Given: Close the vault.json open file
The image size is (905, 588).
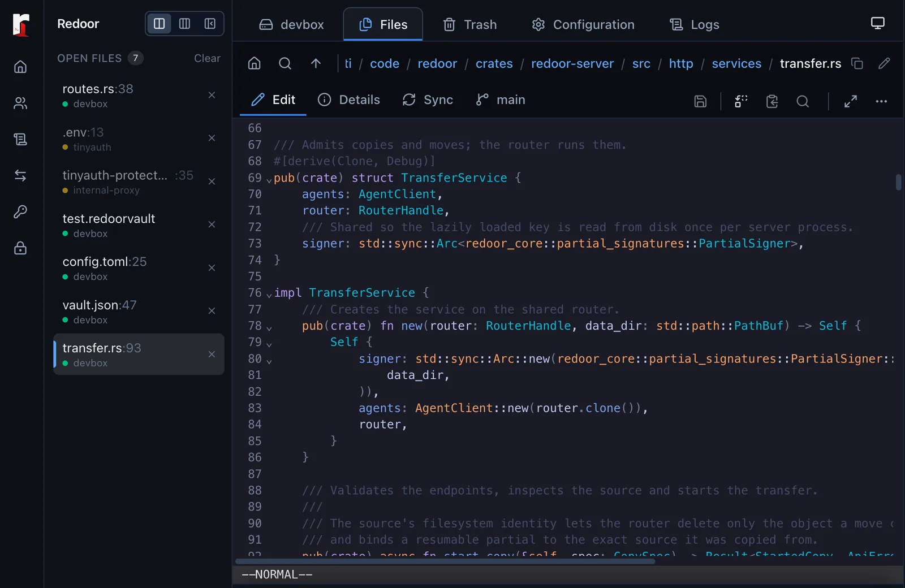Looking at the screenshot, I should (x=212, y=311).
